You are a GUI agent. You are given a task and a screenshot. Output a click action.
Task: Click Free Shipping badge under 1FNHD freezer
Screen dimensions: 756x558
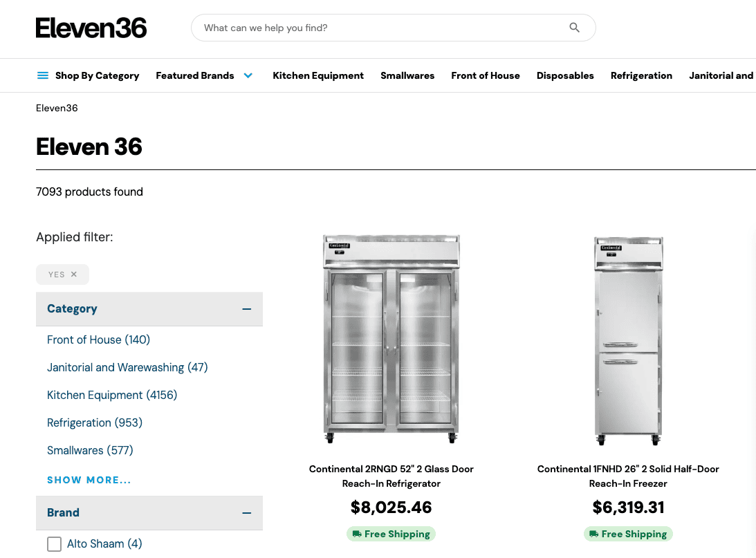pyautogui.click(x=628, y=534)
